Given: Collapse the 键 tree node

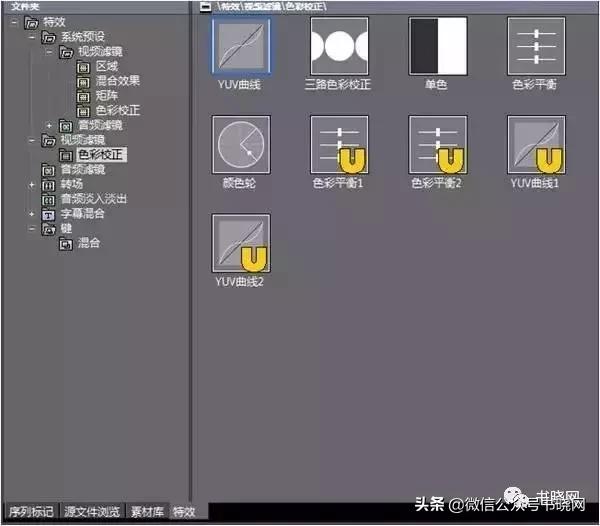Looking at the screenshot, I should (32, 229).
